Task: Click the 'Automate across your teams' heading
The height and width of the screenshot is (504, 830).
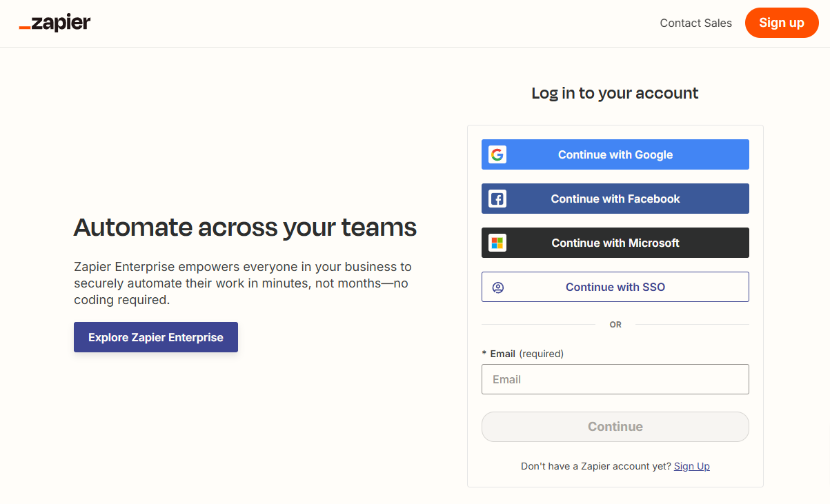Action: point(245,227)
